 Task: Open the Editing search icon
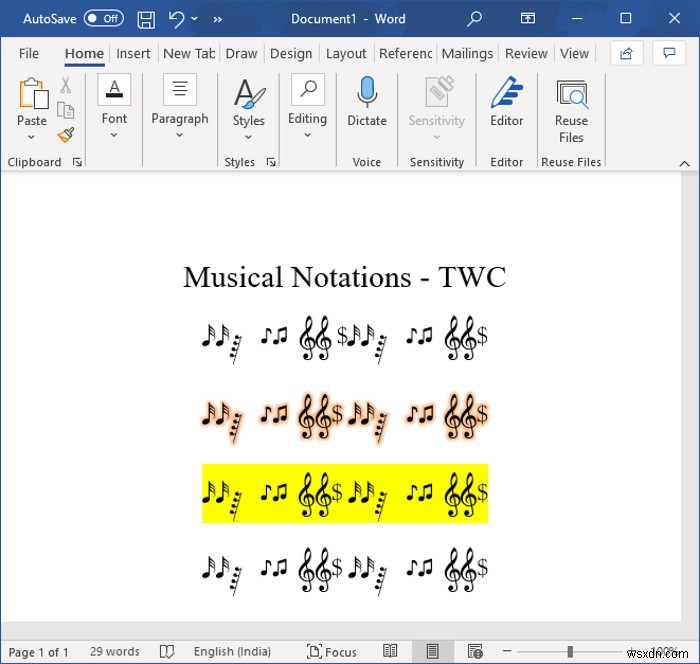[x=308, y=89]
